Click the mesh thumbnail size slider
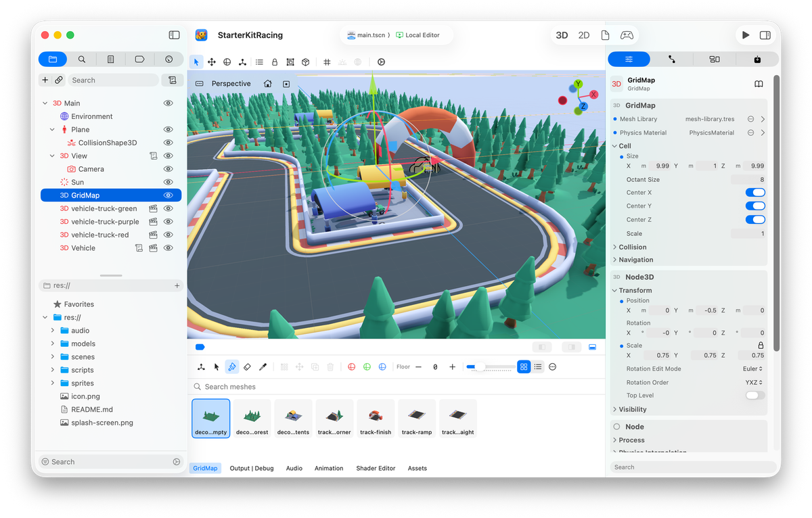Viewport: 812px width, 518px height. coord(491,367)
